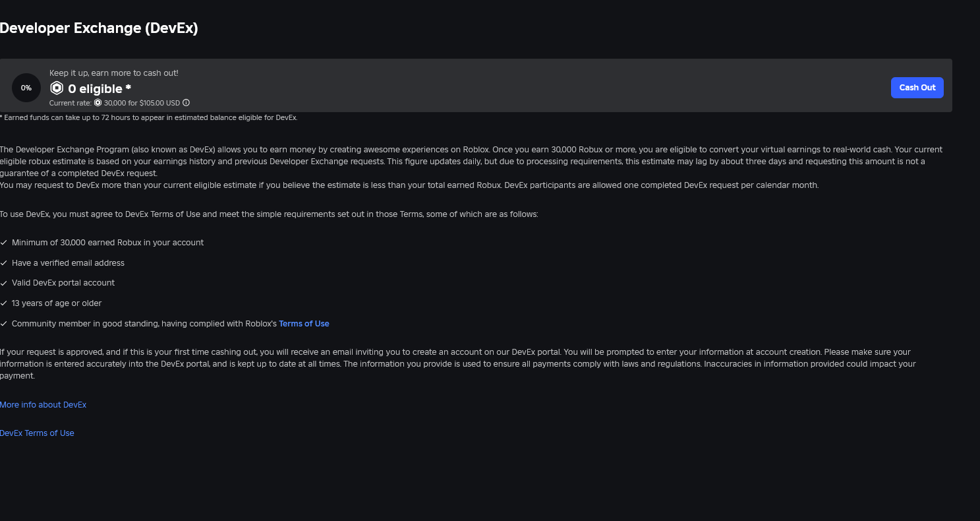Click checkmark beside "Community member in good standing"
The height and width of the screenshot is (521, 980).
[x=3, y=323]
